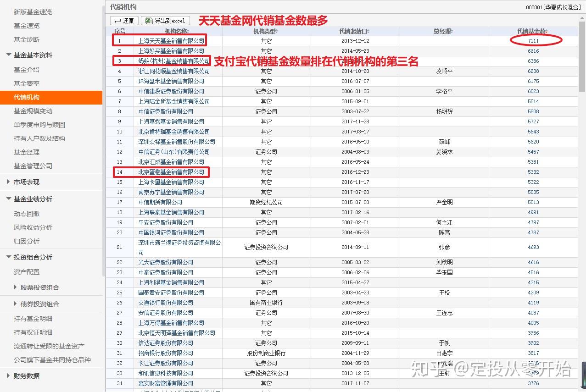Open the 基金管理公司 page
Image resolution: width=586 pixels, height=392 pixels.
click(33, 166)
